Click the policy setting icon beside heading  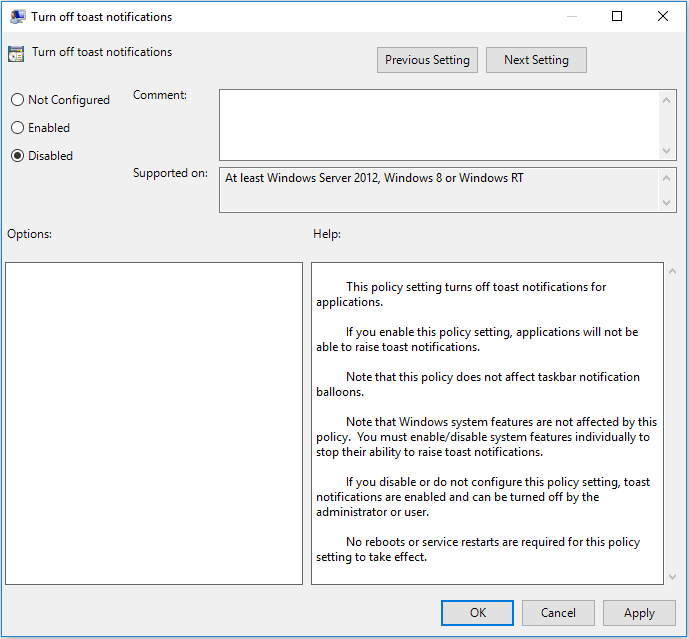click(16, 54)
